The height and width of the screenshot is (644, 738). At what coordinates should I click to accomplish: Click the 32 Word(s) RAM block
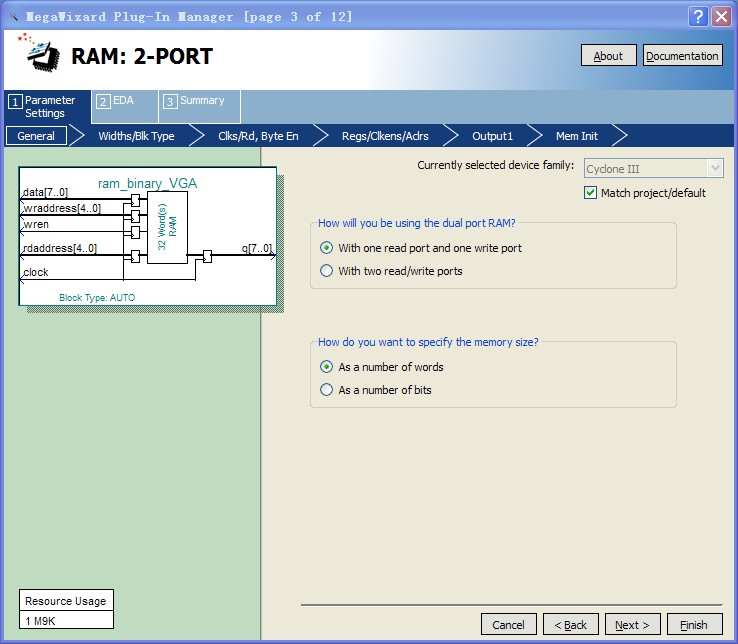tap(167, 227)
